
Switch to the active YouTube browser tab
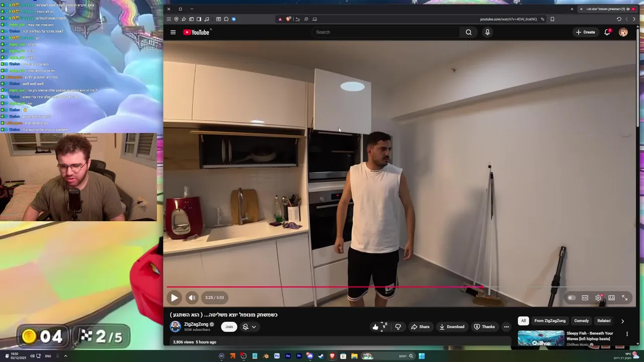tap(608, 9)
